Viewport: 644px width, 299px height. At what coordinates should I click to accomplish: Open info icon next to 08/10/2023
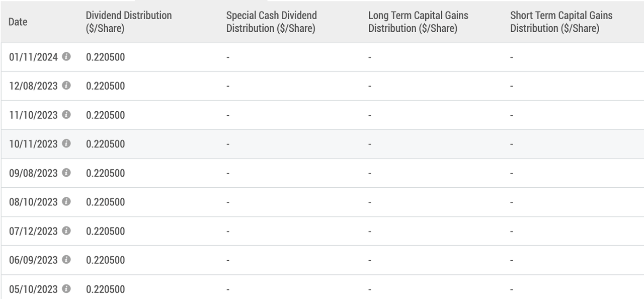(66, 201)
